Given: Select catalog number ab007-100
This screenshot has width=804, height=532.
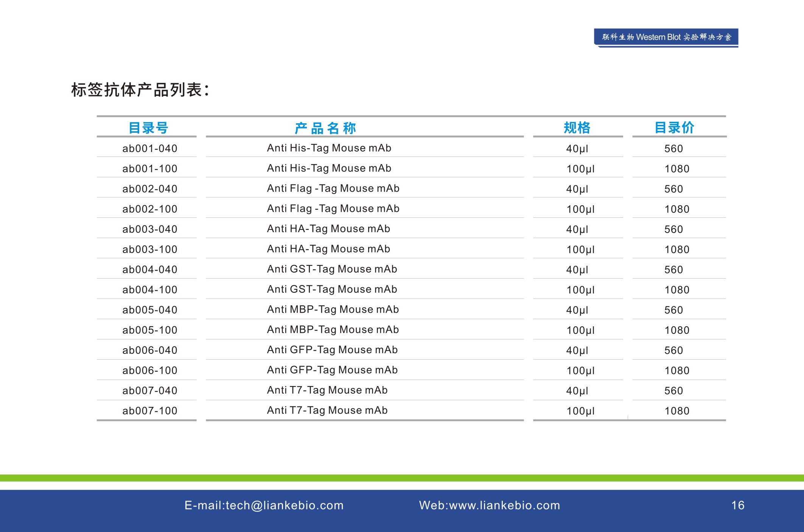Looking at the screenshot, I should tap(150, 411).
